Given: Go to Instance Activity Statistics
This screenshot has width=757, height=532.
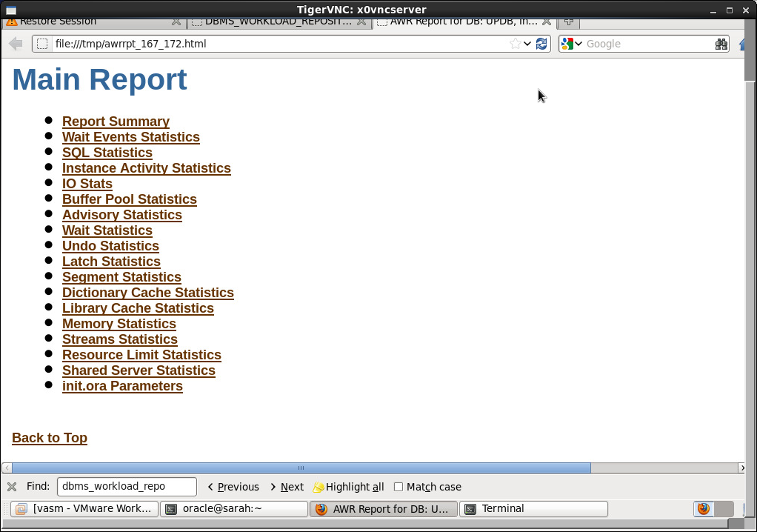Looking at the screenshot, I should coord(147,168).
